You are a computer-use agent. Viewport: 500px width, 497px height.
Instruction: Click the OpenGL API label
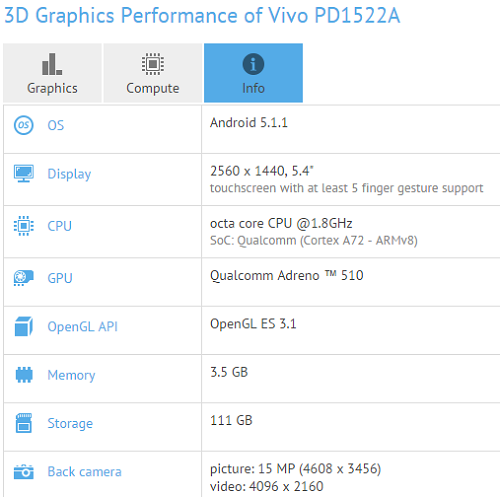pyautogui.click(x=82, y=326)
